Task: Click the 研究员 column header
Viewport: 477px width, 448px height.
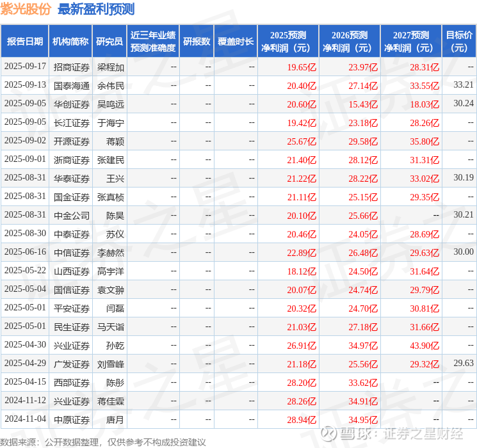Action: pyautogui.click(x=109, y=42)
